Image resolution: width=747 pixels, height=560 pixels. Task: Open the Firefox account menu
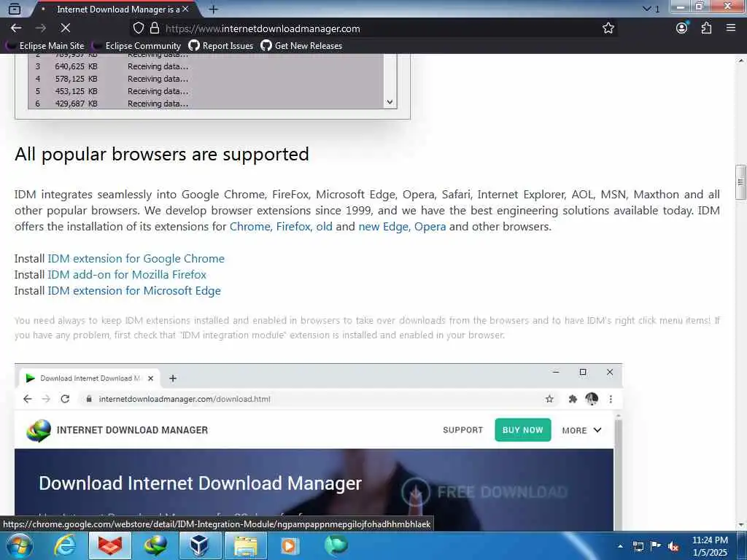point(682,28)
